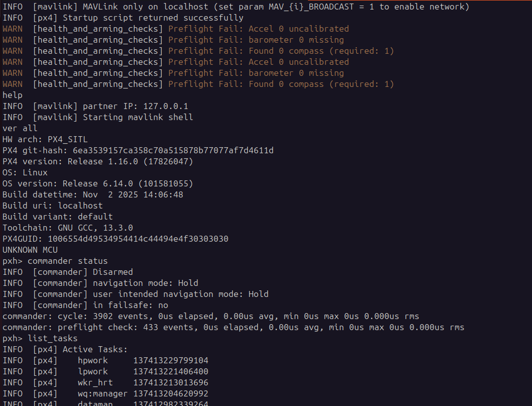The image size is (532, 406).
Task: Click the lpwork task entry
Action: pos(105,372)
